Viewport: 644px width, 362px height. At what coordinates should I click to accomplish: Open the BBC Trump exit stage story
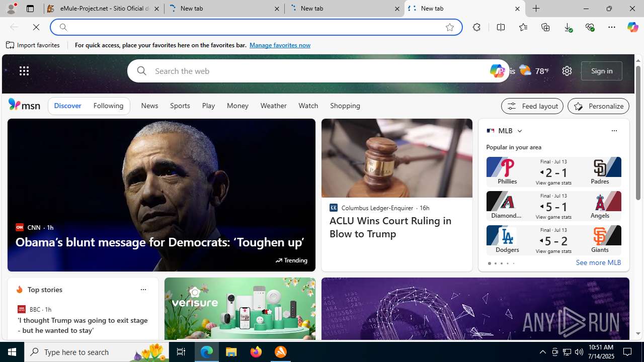pos(83,325)
